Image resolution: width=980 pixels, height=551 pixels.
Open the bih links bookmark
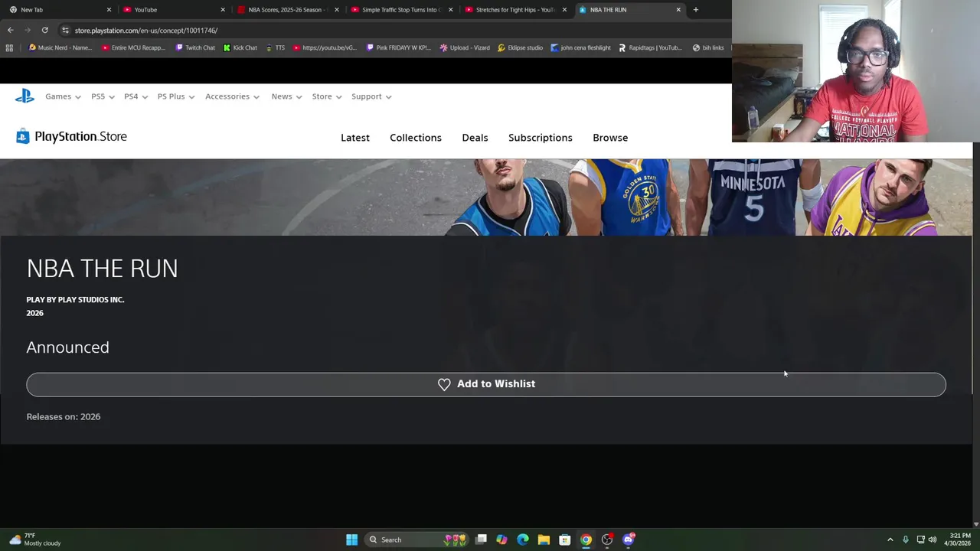707,47
